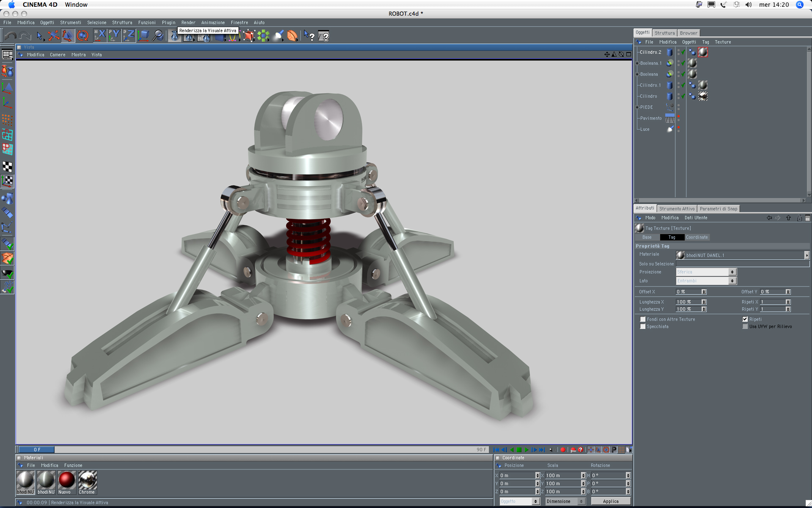Open the Dimensione dropdown
This screenshot has height=508, width=812.
pyautogui.click(x=565, y=501)
